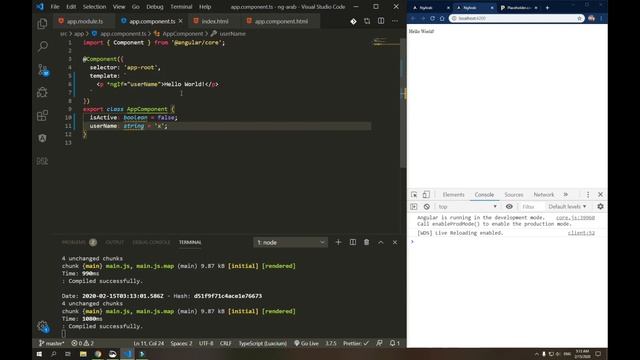Click the feedback icon in status bar
This screenshot has width=640, height=360.
tap(379, 343)
